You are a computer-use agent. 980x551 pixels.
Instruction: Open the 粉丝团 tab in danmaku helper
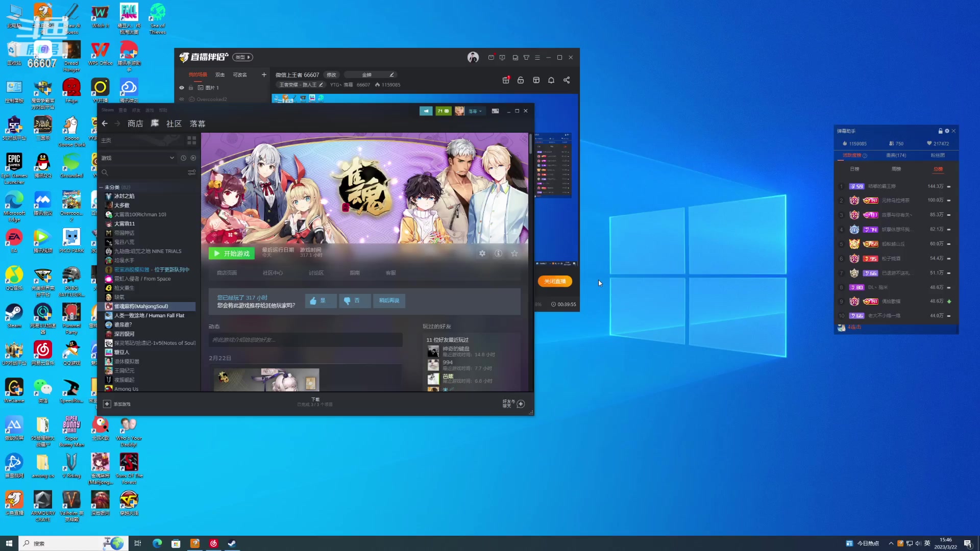pos(938,155)
